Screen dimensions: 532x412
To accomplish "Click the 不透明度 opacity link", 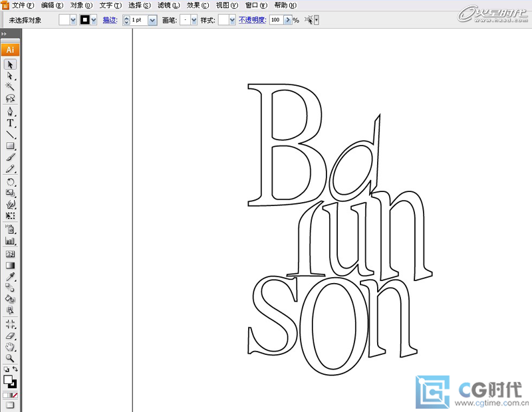I will coord(252,20).
